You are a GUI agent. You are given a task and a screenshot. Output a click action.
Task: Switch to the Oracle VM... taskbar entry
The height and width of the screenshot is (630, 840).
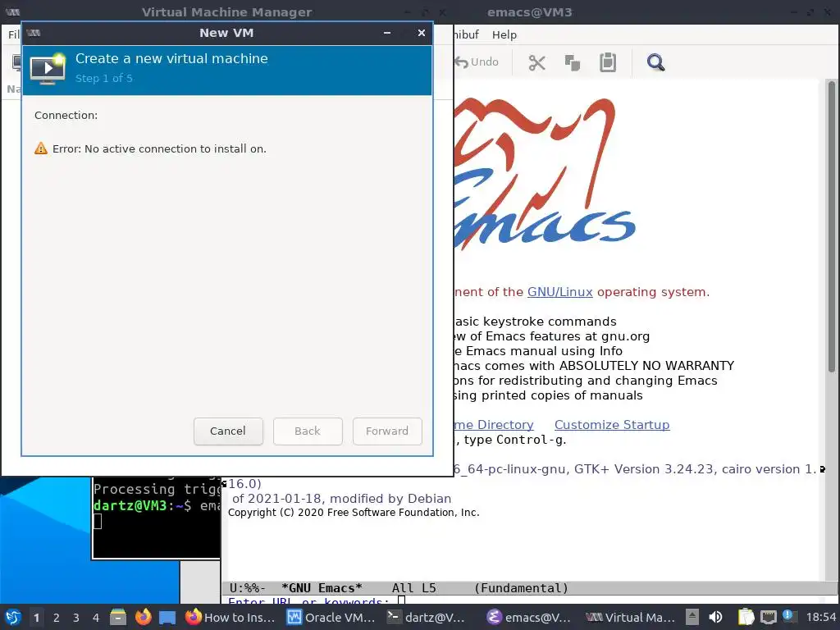click(331, 617)
